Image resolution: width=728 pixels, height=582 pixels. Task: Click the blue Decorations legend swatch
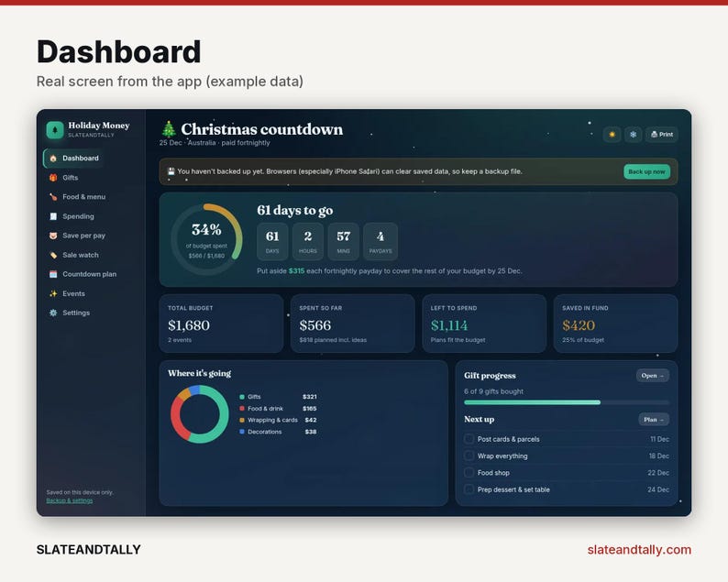tap(242, 432)
